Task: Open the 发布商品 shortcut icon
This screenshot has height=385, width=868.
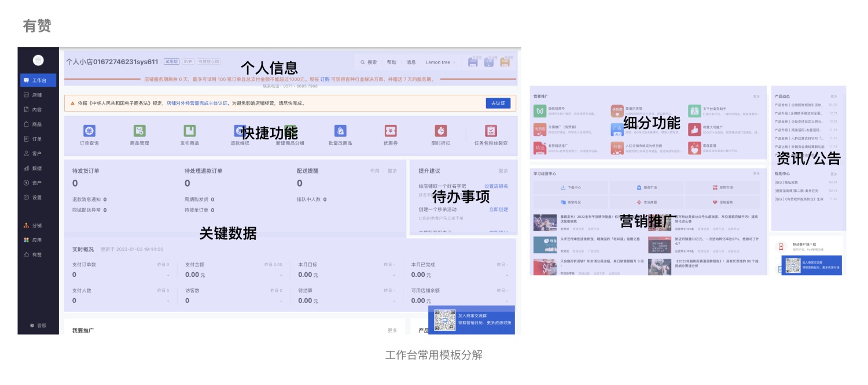Action: pos(190,131)
